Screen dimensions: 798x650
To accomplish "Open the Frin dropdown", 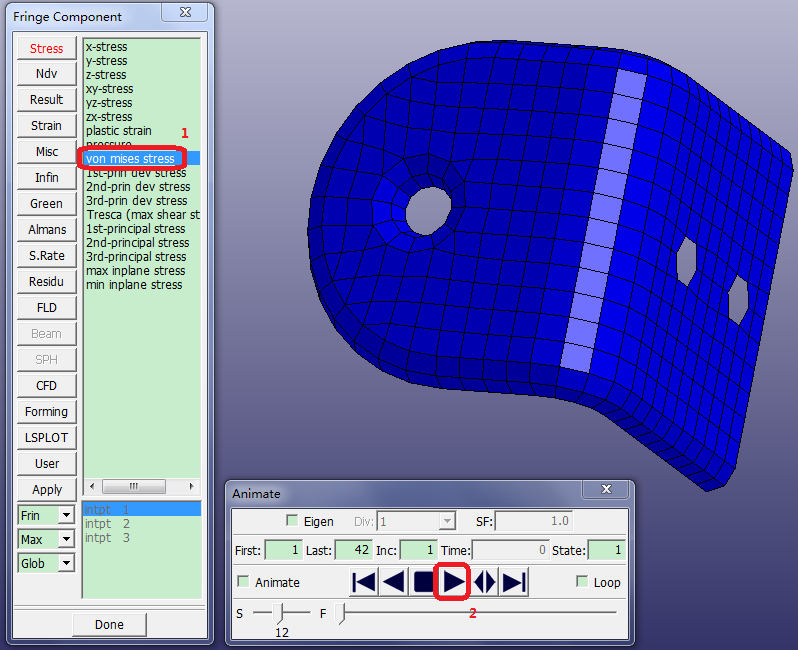I will click(66, 515).
